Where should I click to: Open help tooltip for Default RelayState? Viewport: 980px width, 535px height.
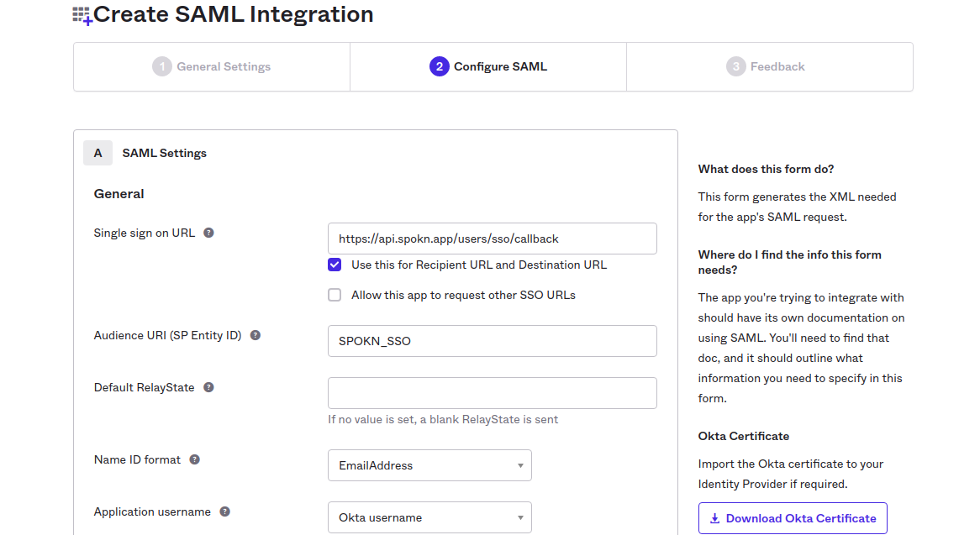point(208,388)
